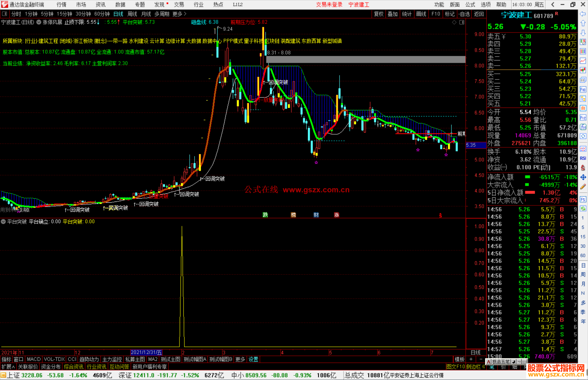
Task: Collapse the 侧边栏 sidebar toggle
Action: [476, 367]
